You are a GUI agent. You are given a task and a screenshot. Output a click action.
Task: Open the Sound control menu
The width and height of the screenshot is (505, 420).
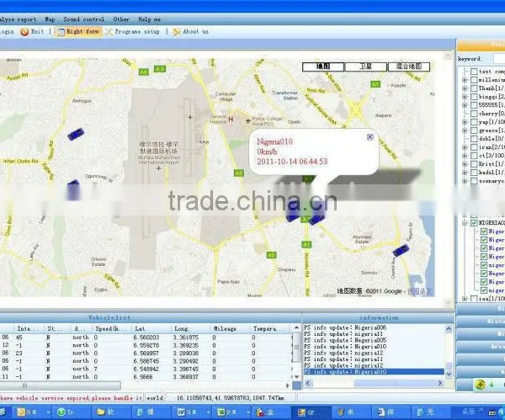(x=84, y=19)
